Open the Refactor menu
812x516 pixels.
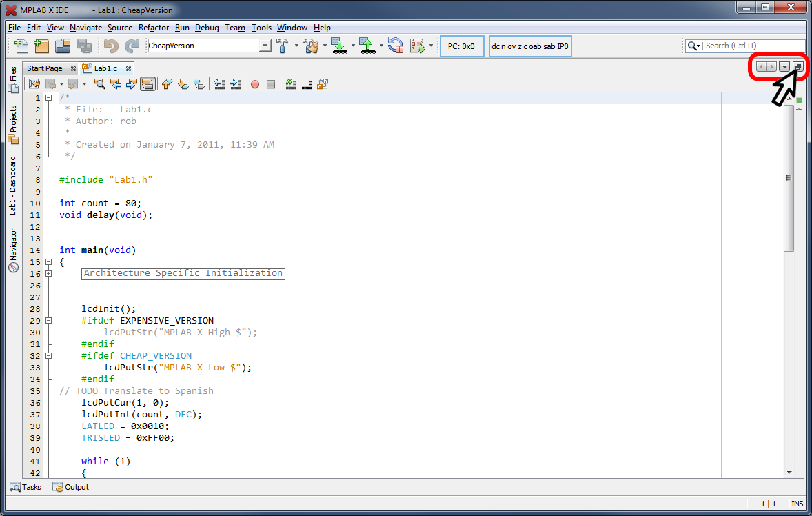(154, 28)
